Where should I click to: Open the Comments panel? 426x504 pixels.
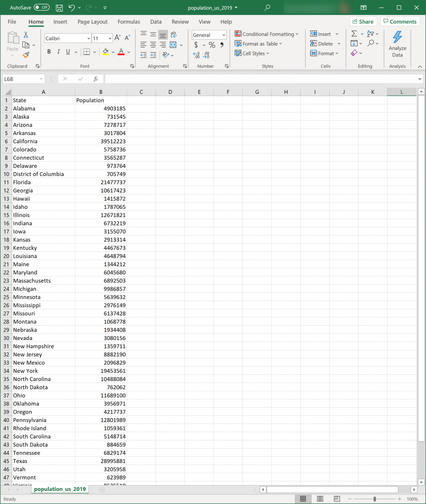point(400,21)
